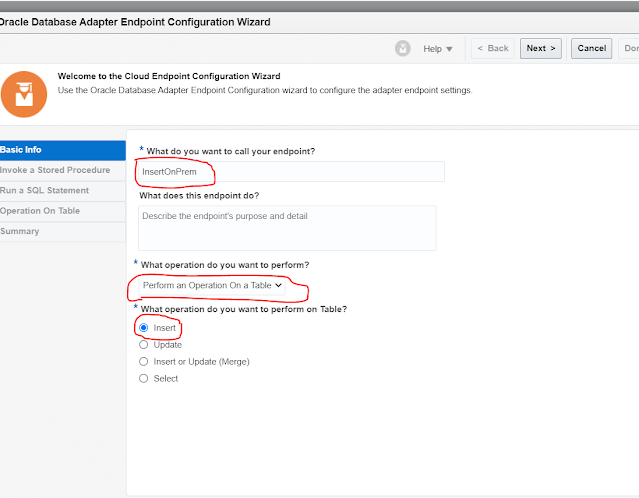The width and height of the screenshot is (639, 498).
Task: Select the Basic Info step
Action: [x=62, y=150]
